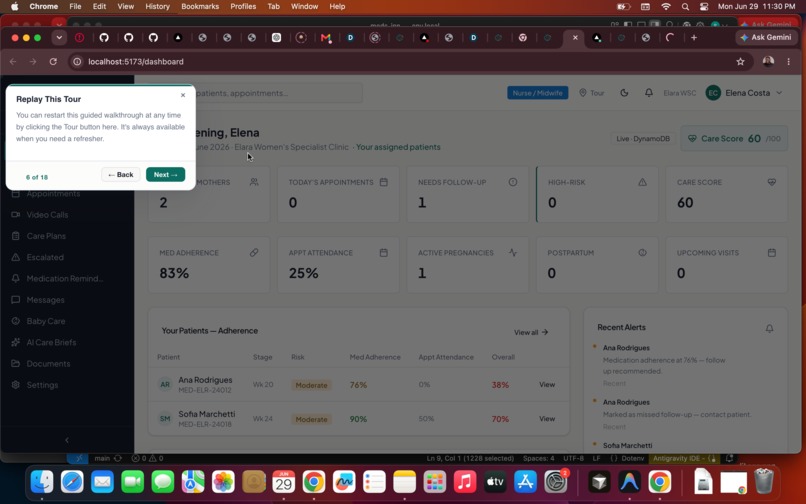Viewport: 806px width, 504px height.
Task: Open Chrome tab search dropdown arrow
Action: pos(59,38)
